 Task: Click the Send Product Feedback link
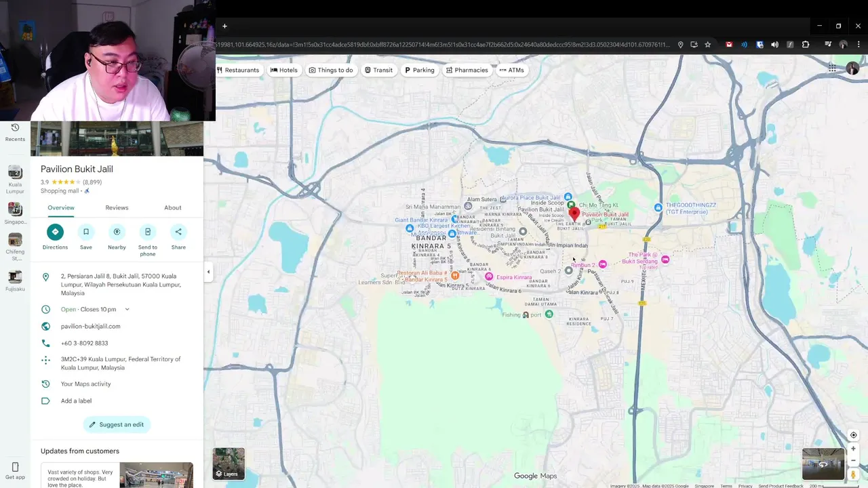pos(781,486)
